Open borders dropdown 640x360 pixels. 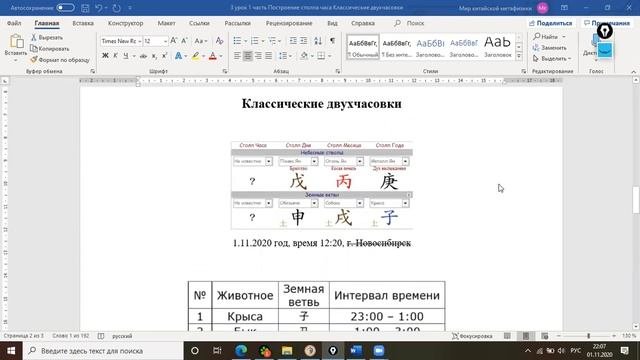[329, 56]
